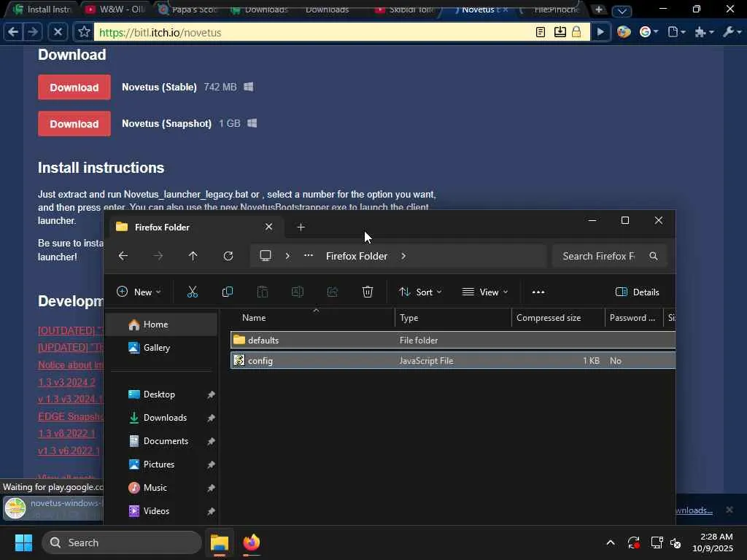The height and width of the screenshot is (560, 747).
Task: Open a new browser tab
Action: (x=599, y=9)
